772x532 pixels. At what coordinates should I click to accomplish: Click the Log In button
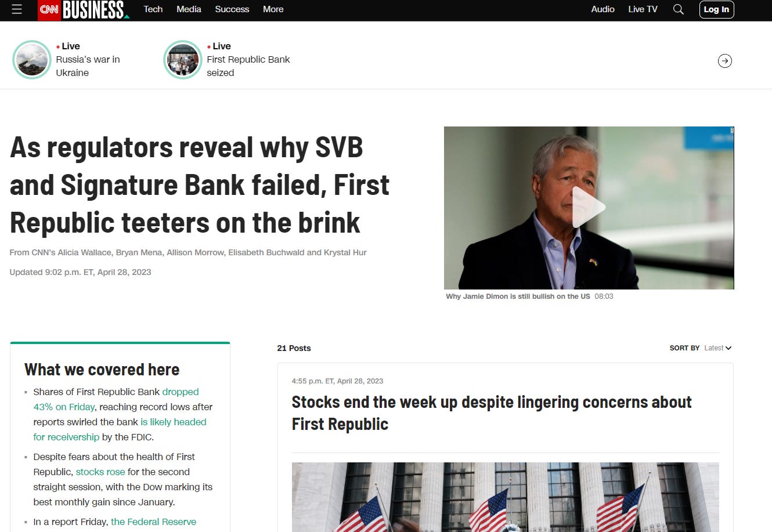click(716, 9)
